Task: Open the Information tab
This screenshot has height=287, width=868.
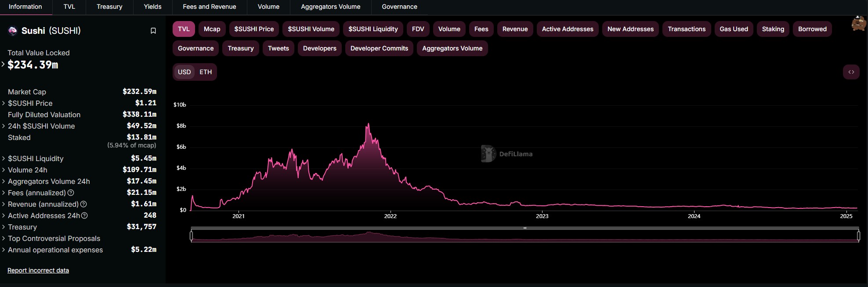Action: 25,7
